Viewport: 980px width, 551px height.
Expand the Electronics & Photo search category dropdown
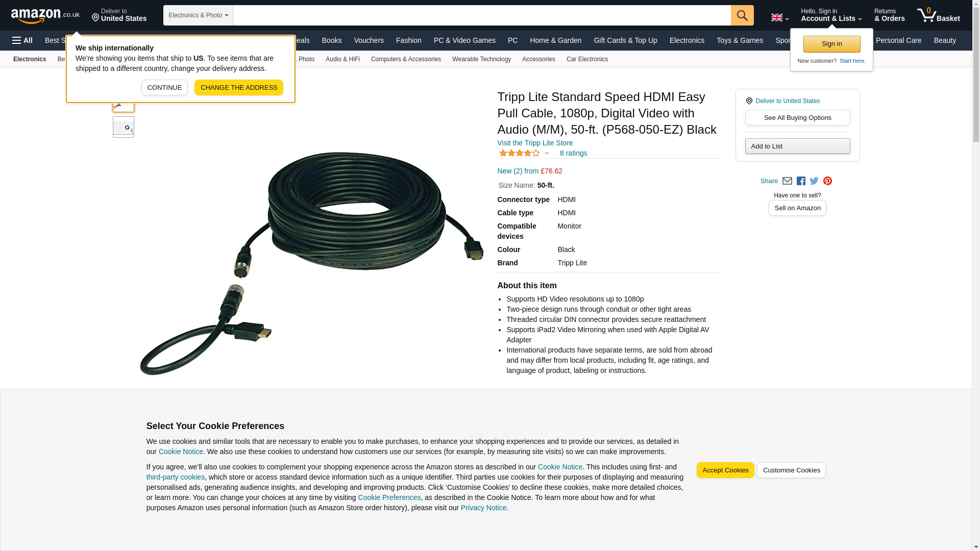click(x=198, y=15)
